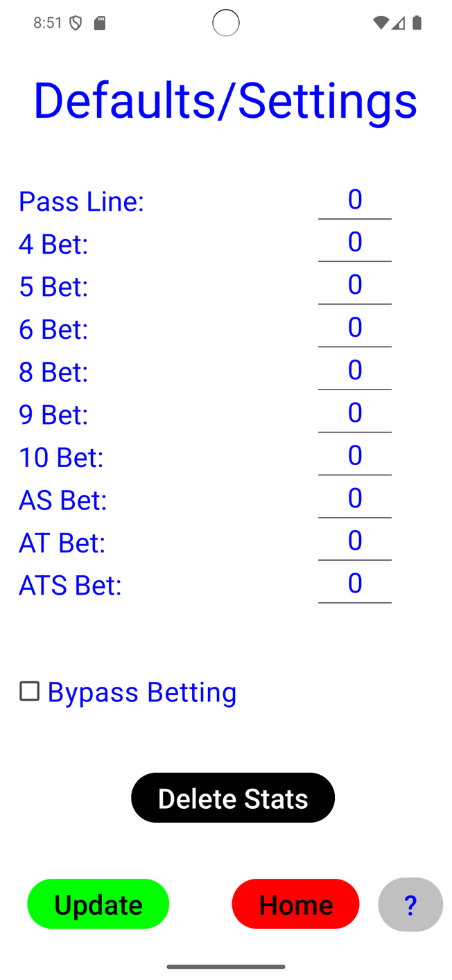The image size is (452, 980).
Task: Click the 6 Bet amount field
Action: click(355, 328)
